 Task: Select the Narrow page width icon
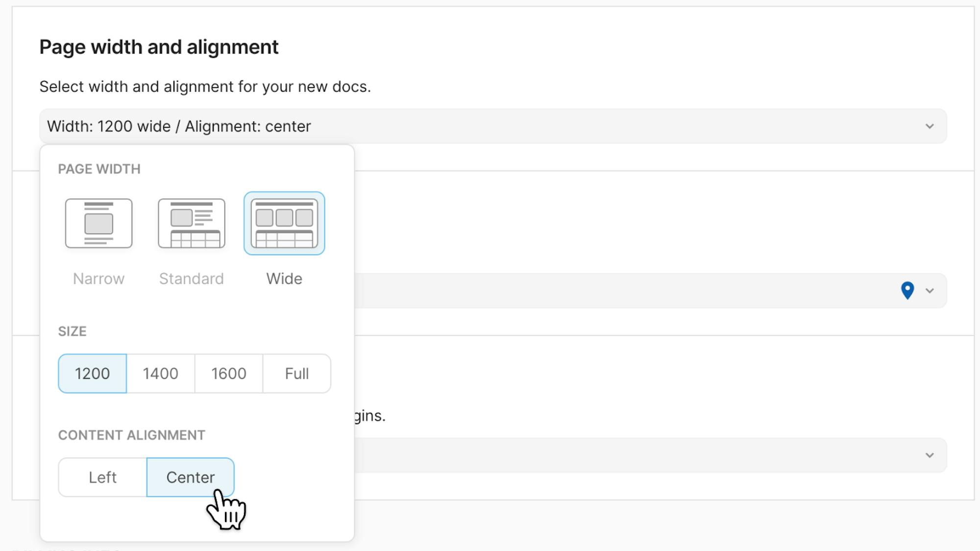pyautogui.click(x=98, y=223)
